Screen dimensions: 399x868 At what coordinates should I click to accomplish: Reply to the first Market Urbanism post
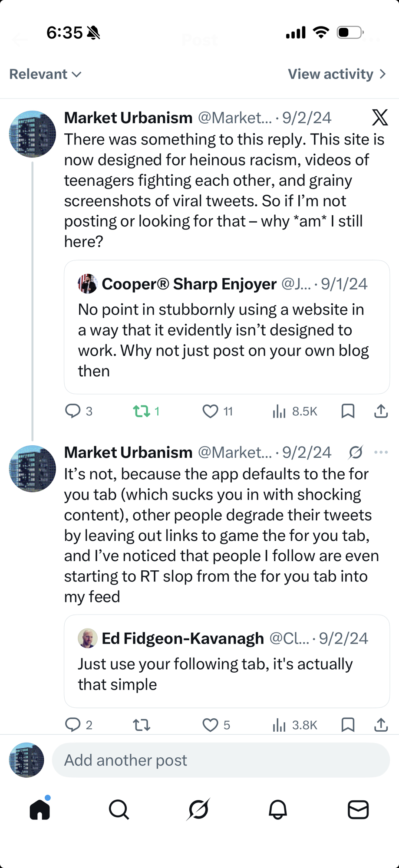click(x=73, y=411)
